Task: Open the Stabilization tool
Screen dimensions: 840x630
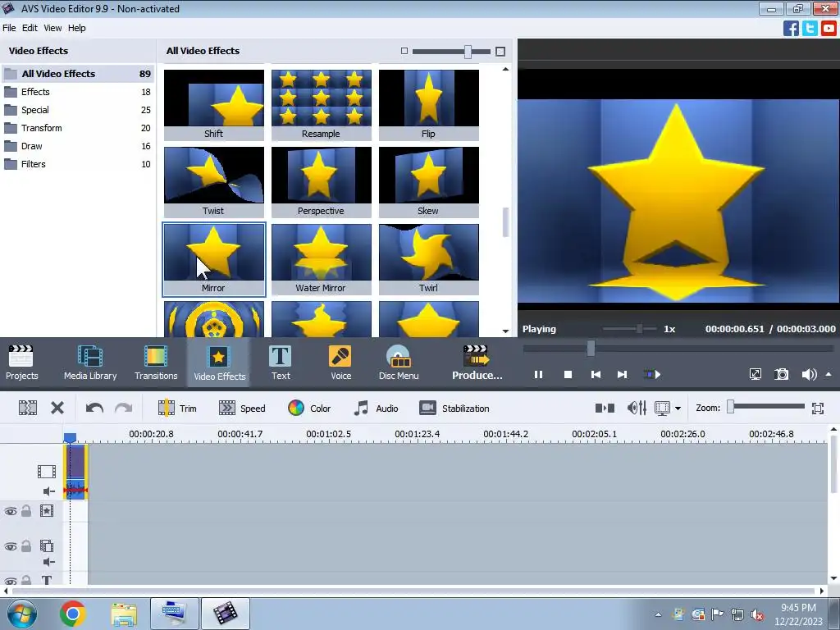Action: coord(454,409)
